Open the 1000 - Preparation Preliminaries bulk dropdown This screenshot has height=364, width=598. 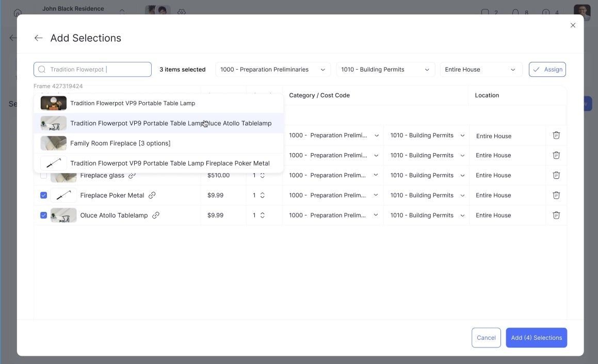coord(272,70)
